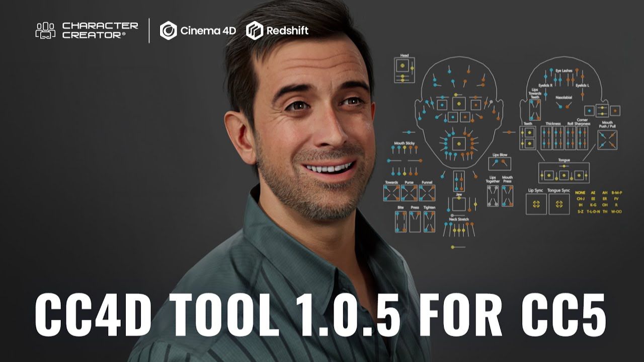Choose the B-M-P viseme
The width and height of the screenshot is (644, 362).
(616, 192)
